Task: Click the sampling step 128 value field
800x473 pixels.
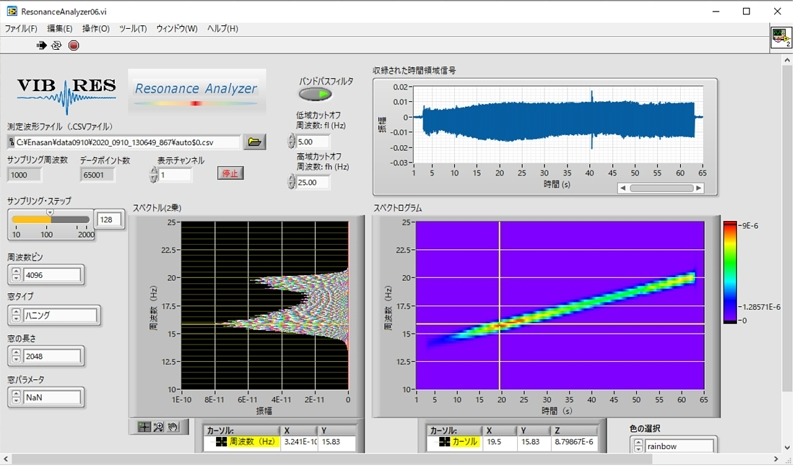Action: coord(110,219)
